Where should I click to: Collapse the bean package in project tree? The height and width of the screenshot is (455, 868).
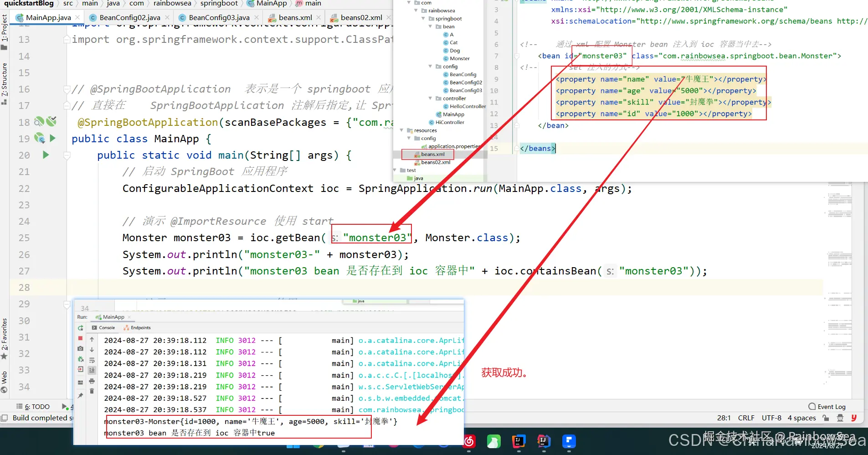coord(431,26)
